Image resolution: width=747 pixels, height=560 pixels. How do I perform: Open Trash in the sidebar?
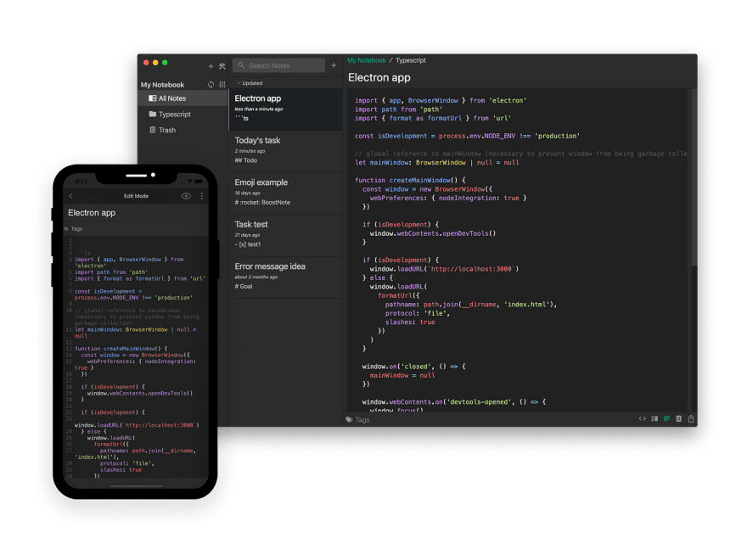[183, 130]
